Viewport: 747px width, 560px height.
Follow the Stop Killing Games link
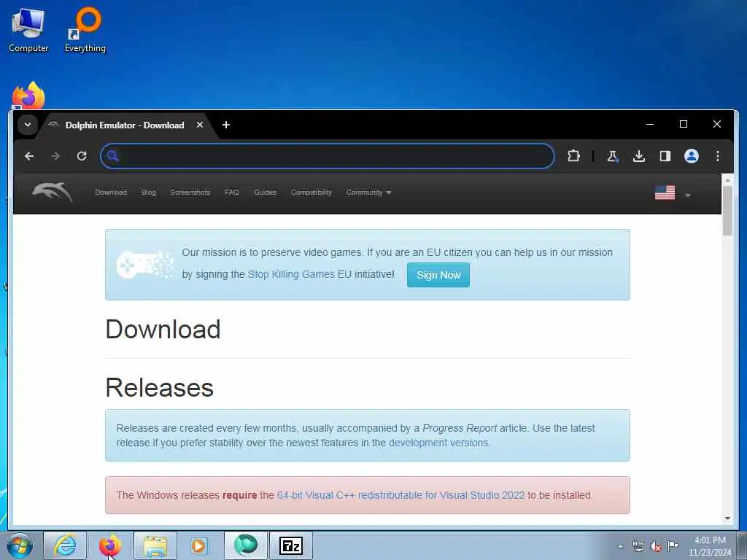(x=291, y=274)
